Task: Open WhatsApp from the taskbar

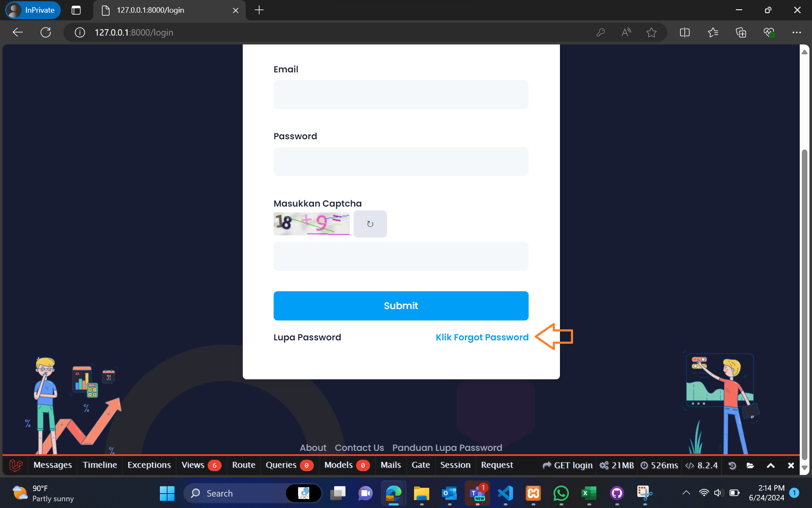Action: coord(561,493)
